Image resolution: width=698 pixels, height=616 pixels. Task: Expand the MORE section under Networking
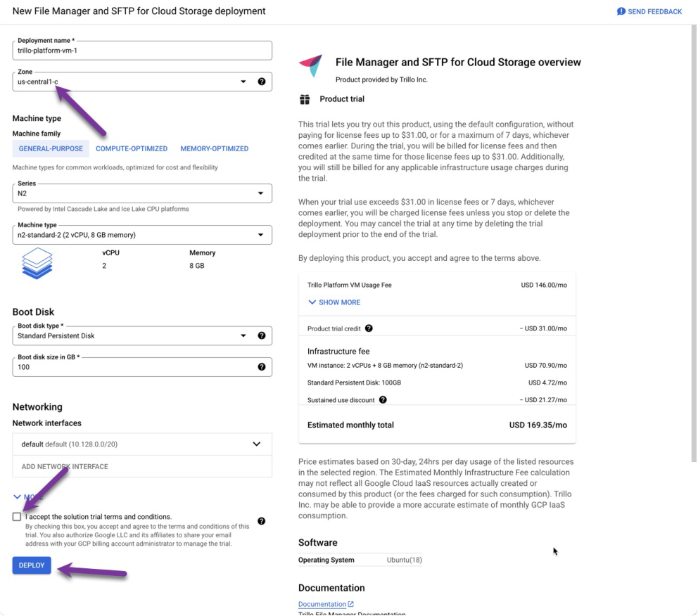28,496
